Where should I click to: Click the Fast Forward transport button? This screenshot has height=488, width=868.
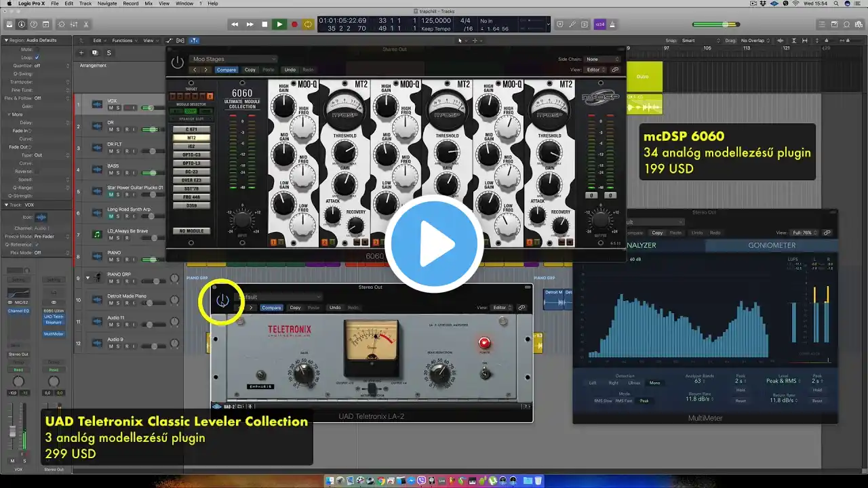pos(250,24)
